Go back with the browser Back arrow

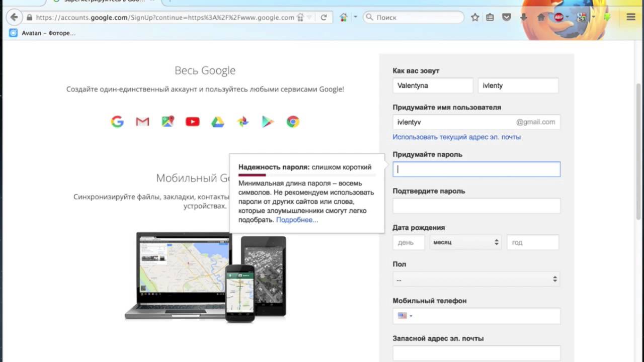coord(14,17)
